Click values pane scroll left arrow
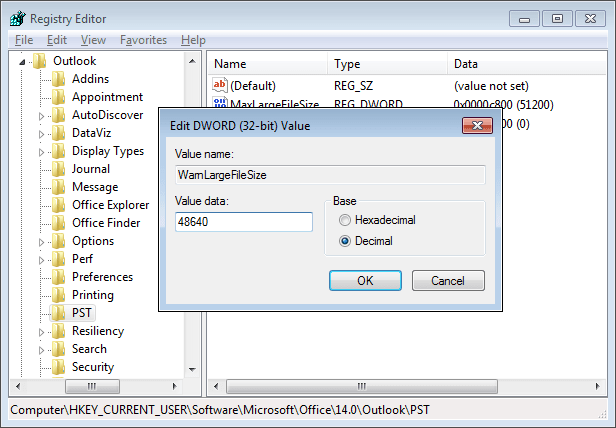The width and height of the screenshot is (616, 428). pos(216,386)
